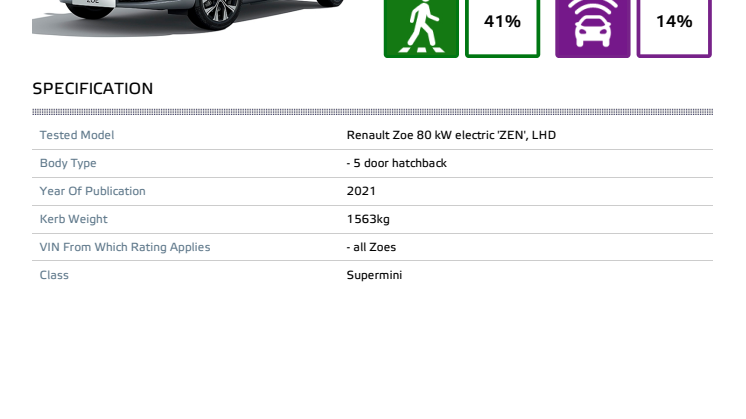Click the 14% safety assist score box
This screenshot has width=746, height=419.
tap(674, 29)
